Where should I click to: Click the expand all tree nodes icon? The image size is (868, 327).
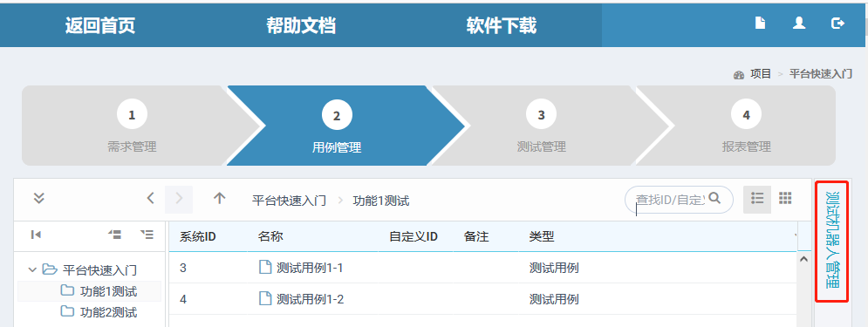tap(147, 235)
